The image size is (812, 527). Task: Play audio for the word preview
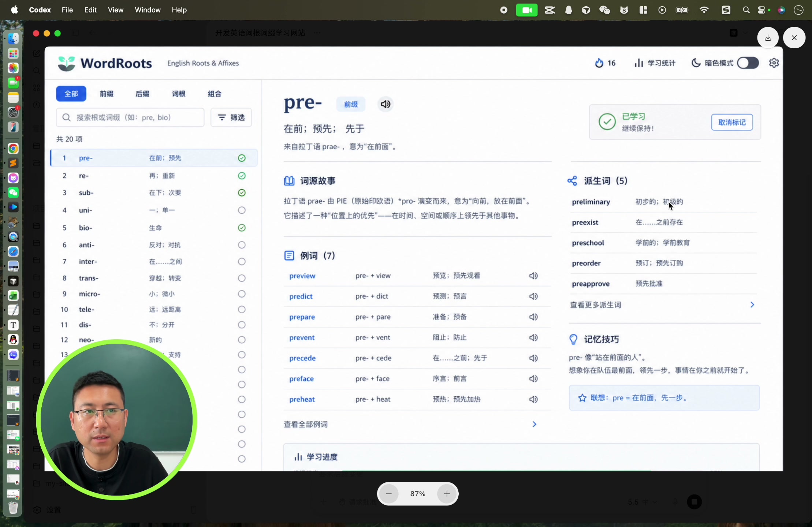(533, 276)
